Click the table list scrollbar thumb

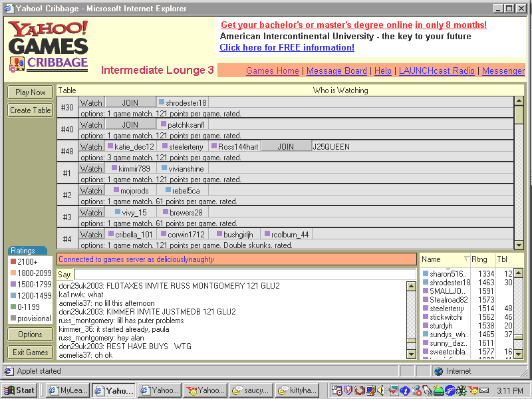pyautogui.click(x=519, y=114)
